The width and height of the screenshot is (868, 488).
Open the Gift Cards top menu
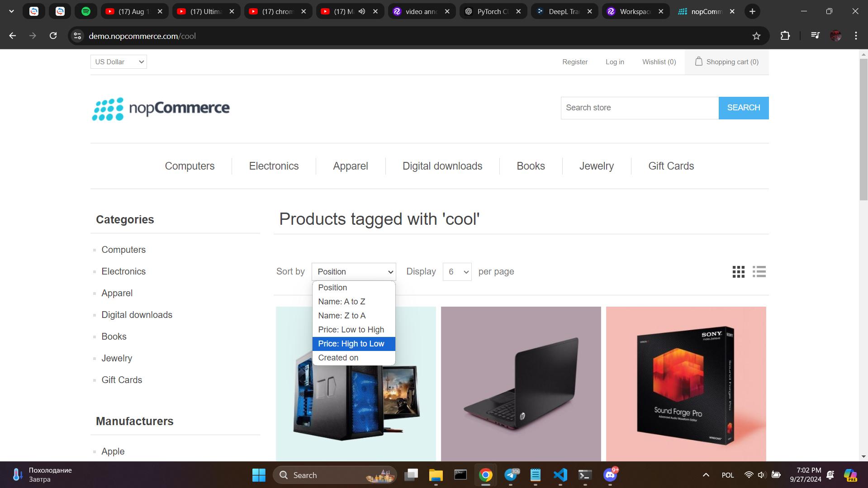[671, 166]
